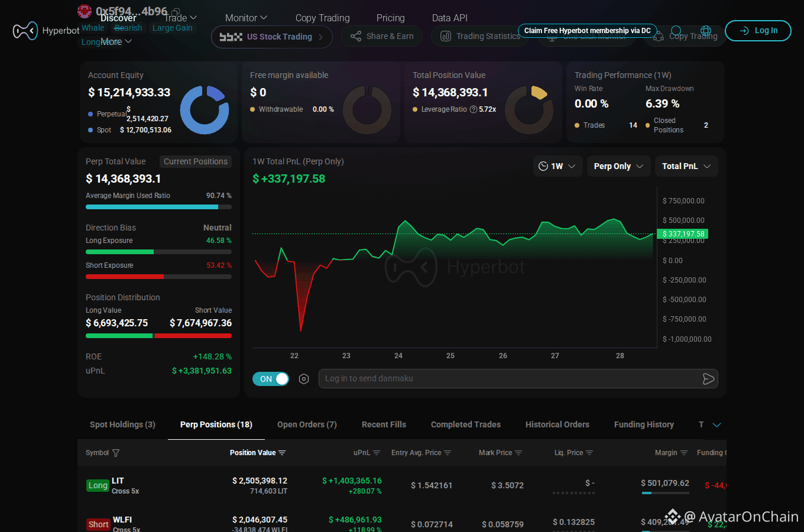
Task: Toggle danmaku ON switch off
Action: tap(271, 379)
